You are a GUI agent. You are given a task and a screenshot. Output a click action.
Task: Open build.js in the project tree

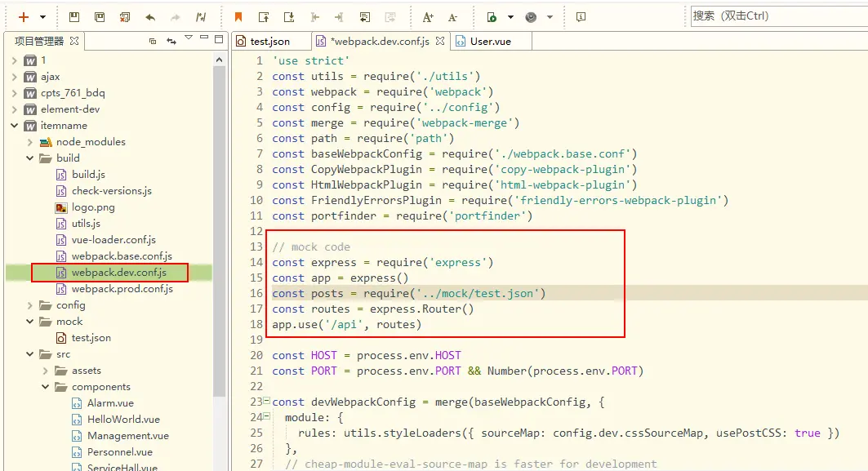point(88,175)
